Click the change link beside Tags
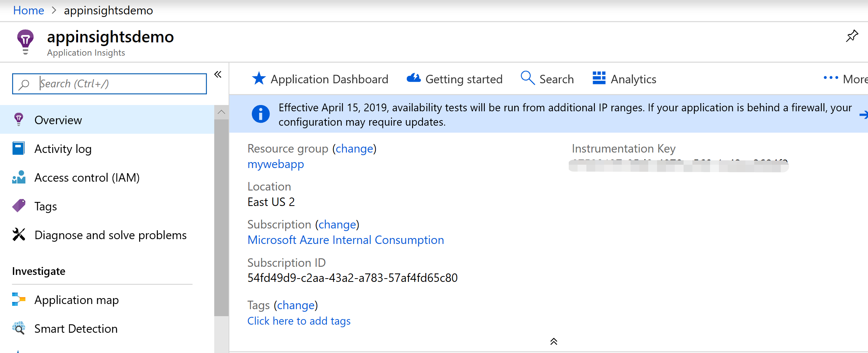The width and height of the screenshot is (868, 353). point(296,305)
